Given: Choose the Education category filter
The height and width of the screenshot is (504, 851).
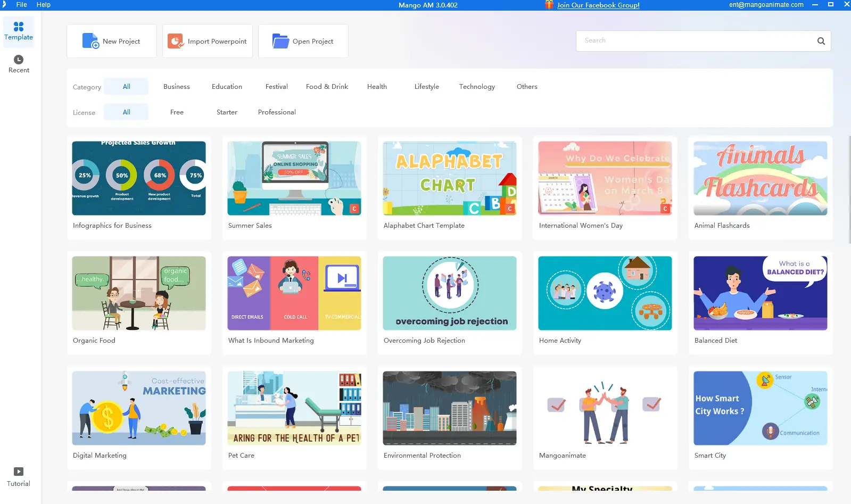Looking at the screenshot, I should pos(227,87).
